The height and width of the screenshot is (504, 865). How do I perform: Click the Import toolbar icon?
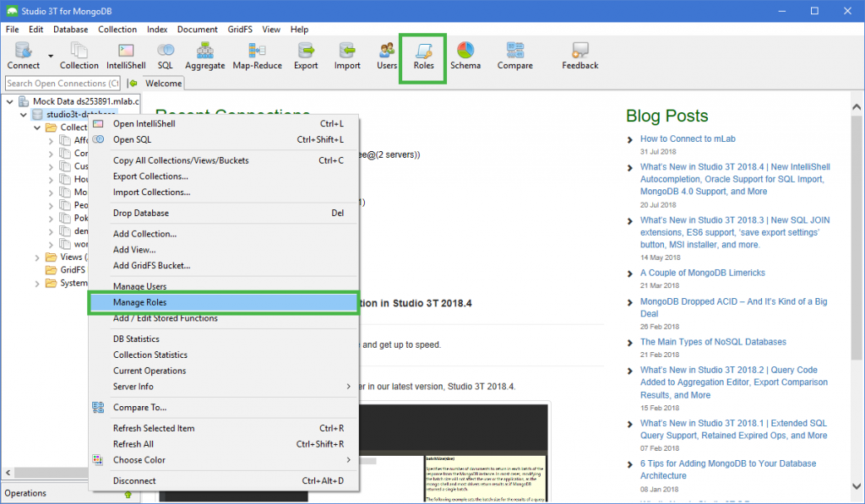point(347,57)
